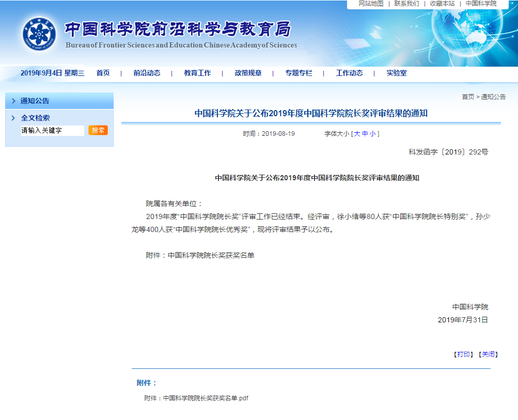Download the 中国科学院院长奖获奖名单.pdf attachment
The image size is (518, 420).
pyautogui.click(x=206, y=398)
